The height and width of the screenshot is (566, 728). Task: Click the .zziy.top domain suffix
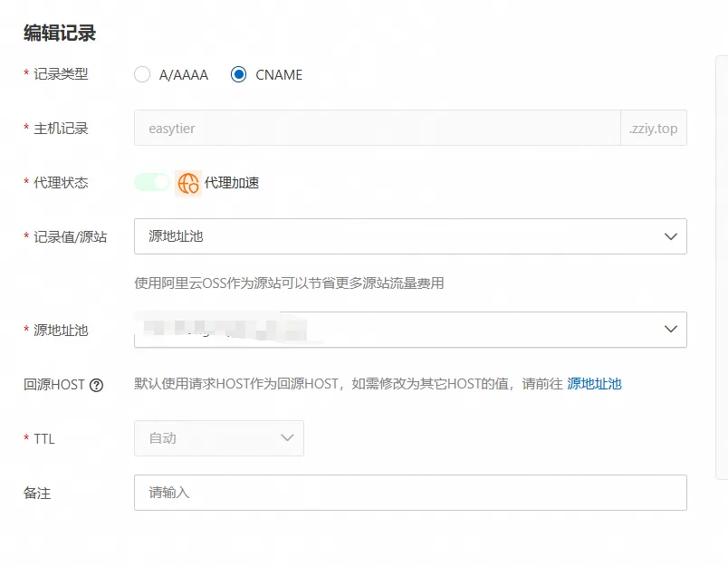tap(653, 129)
